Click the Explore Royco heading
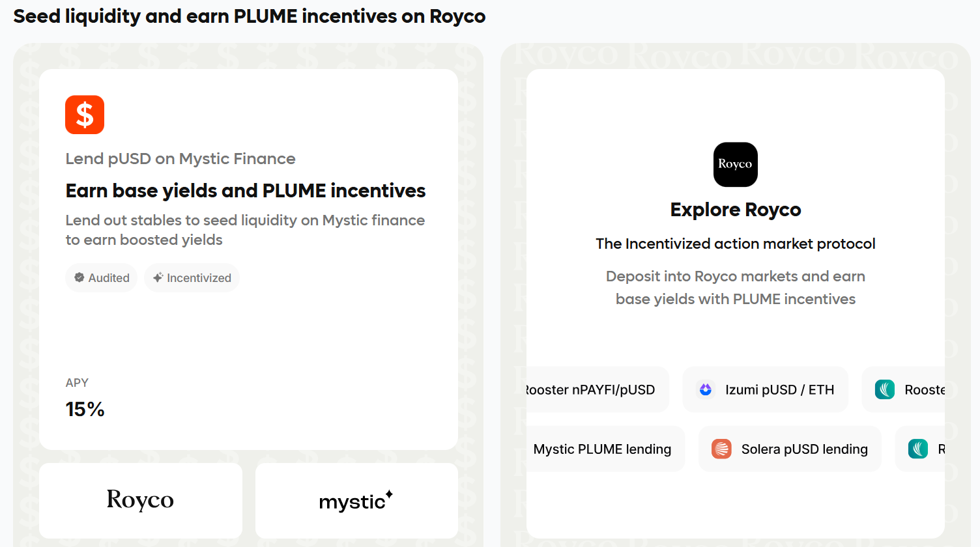The height and width of the screenshot is (547, 980). coord(735,210)
